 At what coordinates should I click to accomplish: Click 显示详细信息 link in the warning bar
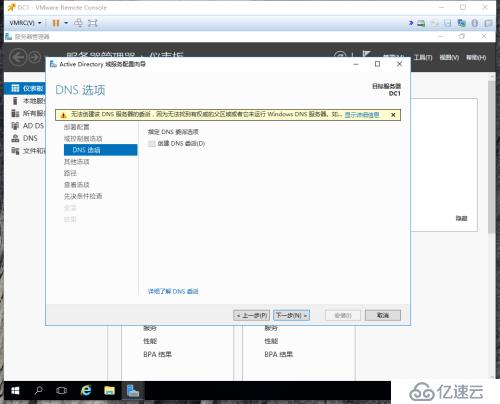pyautogui.click(x=362, y=115)
